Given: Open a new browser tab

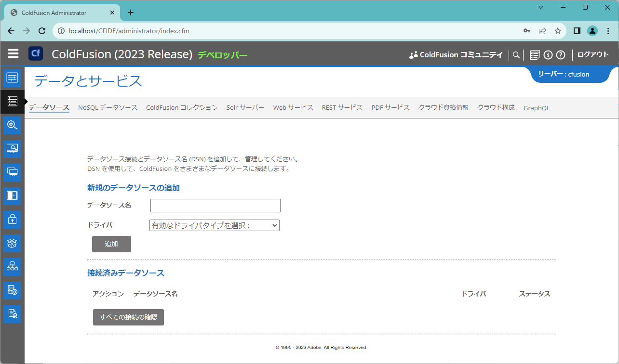Looking at the screenshot, I should [131, 13].
